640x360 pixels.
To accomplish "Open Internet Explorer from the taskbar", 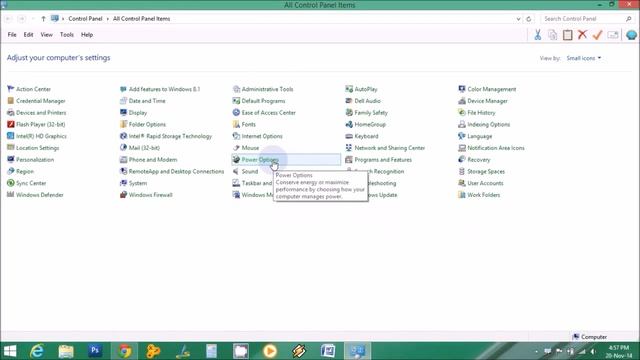I will pos(37,351).
